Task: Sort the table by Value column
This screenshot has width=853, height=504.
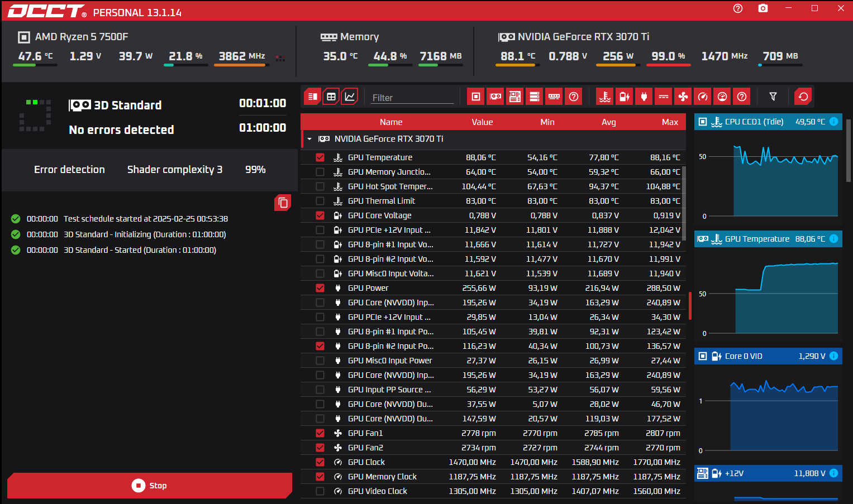Action: [482, 122]
